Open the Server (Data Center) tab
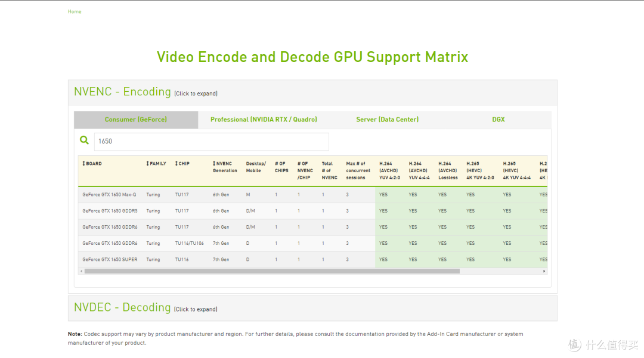 387,119
